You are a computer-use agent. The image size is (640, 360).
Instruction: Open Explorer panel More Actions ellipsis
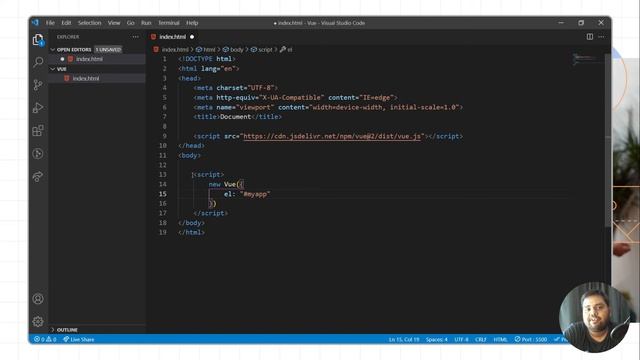(x=136, y=37)
